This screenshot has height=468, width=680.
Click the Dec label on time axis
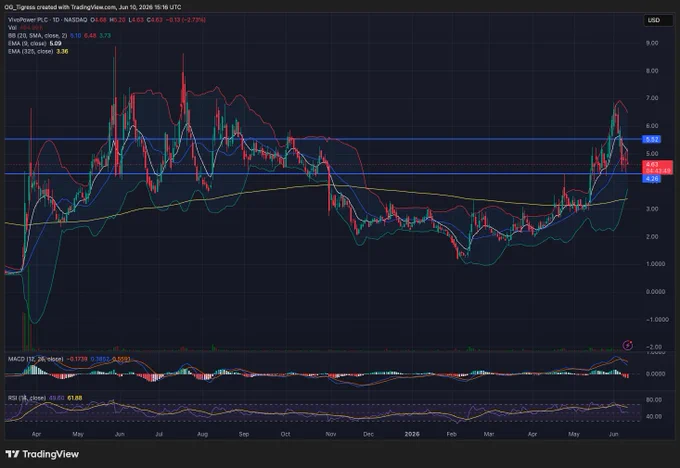pos(368,434)
